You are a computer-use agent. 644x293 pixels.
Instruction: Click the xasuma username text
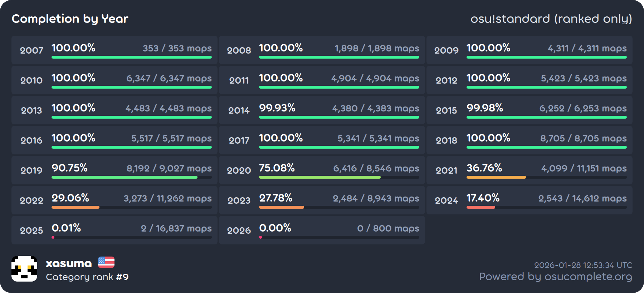click(69, 264)
